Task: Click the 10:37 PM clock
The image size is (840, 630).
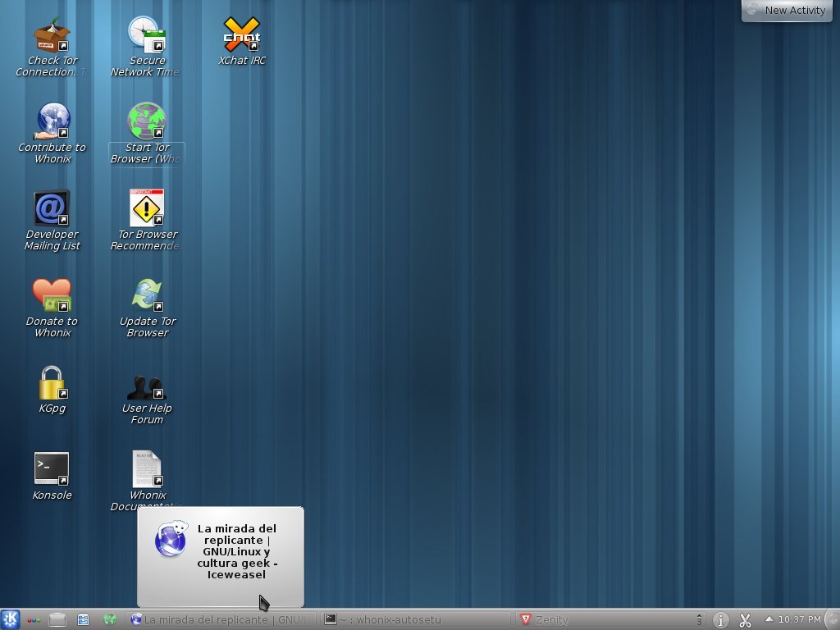Action: pyautogui.click(x=799, y=619)
